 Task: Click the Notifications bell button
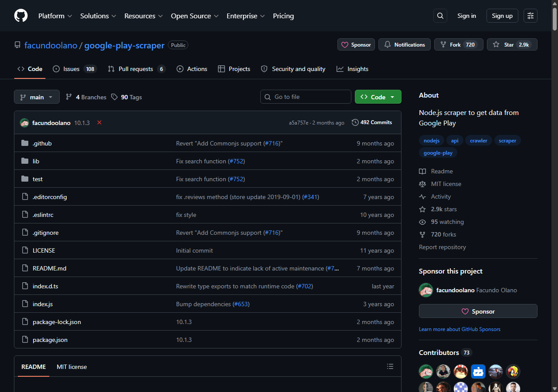click(x=405, y=44)
